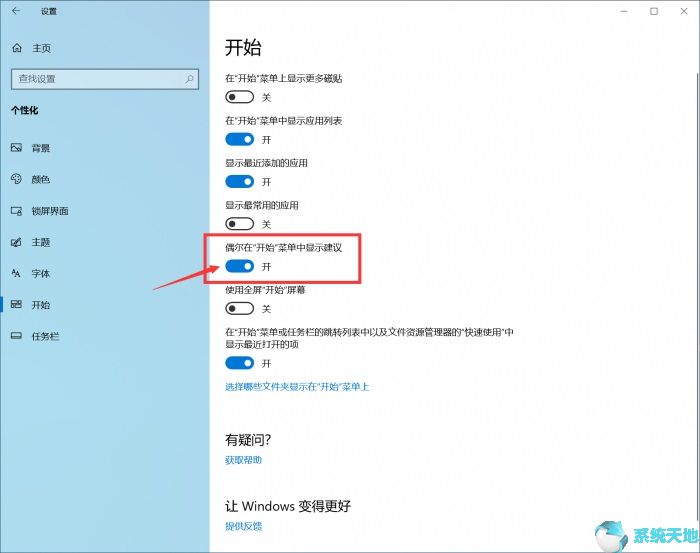700x553 pixels.
Task: Open 背景 settings page
Action: (x=41, y=148)
